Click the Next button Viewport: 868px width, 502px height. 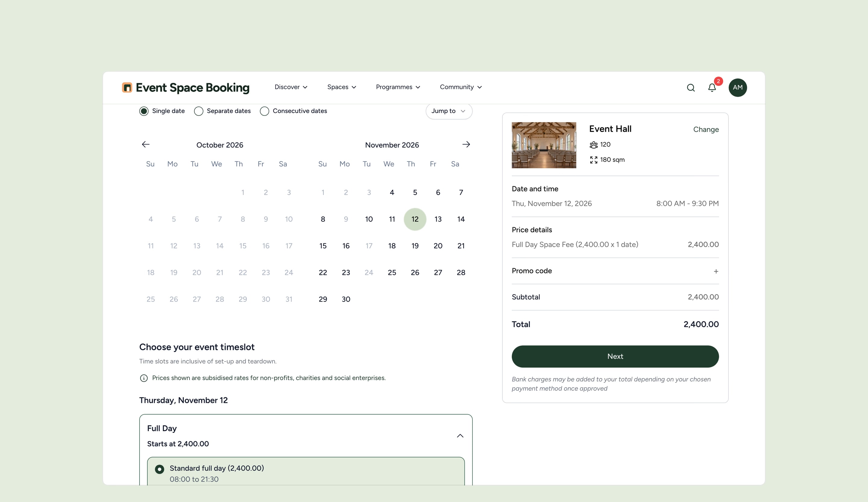(x=615, y=356)
